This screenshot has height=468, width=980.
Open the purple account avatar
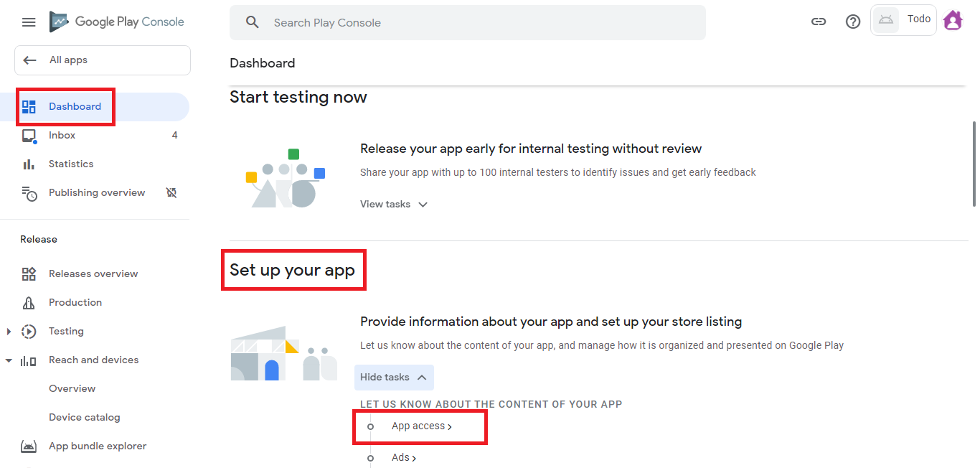953,21
